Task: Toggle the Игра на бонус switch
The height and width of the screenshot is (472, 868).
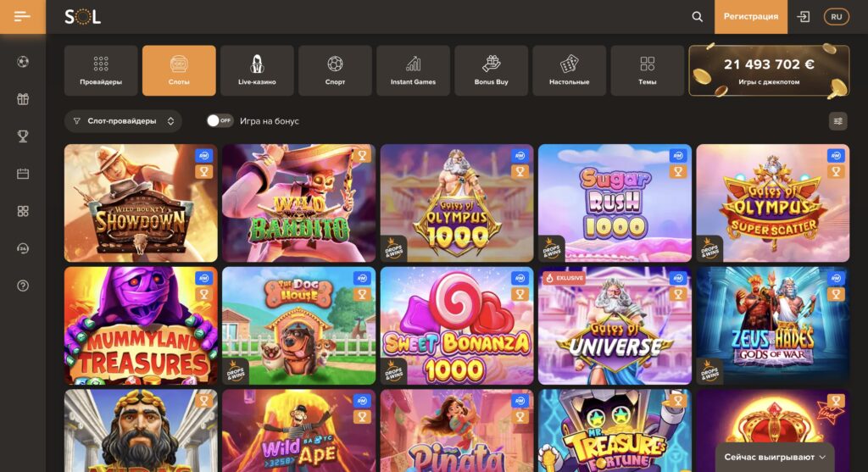Action: pos(220,120)
